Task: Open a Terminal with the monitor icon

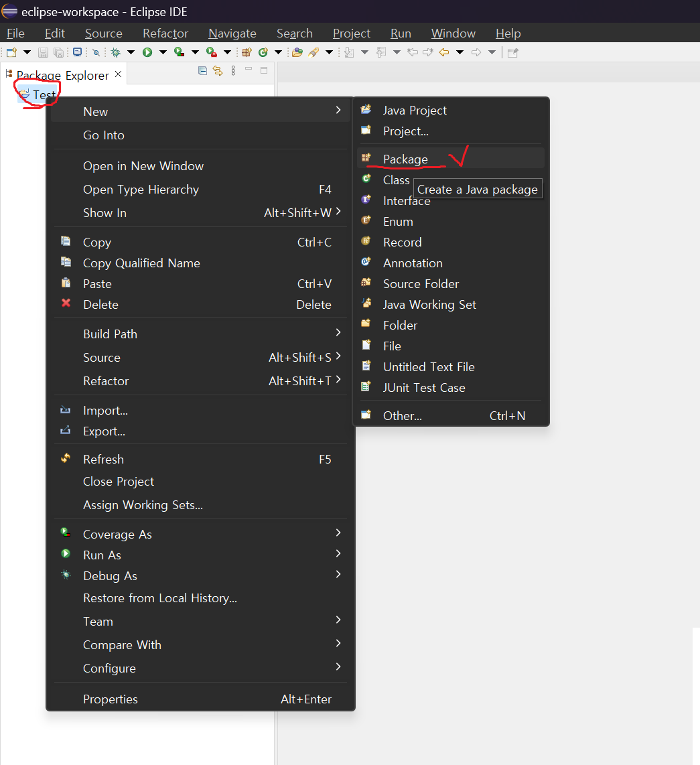Action: click(x=77, y=52)
